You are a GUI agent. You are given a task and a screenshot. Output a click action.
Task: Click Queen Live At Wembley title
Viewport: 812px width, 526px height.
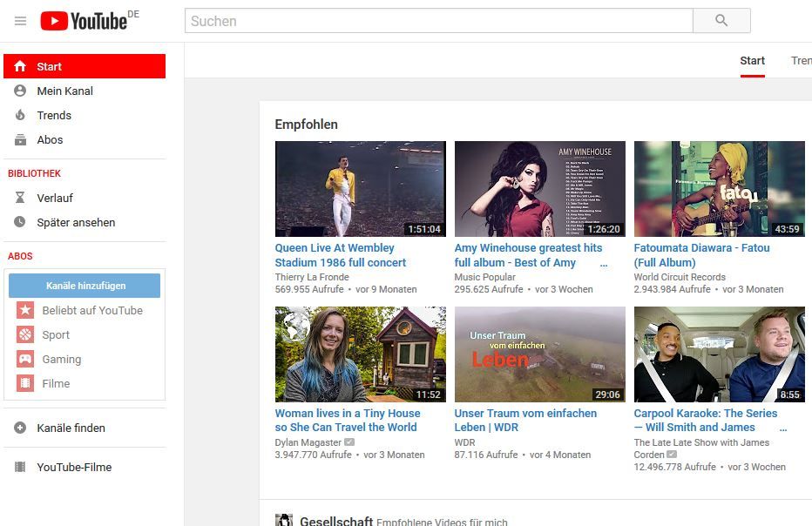click(341, 255)
